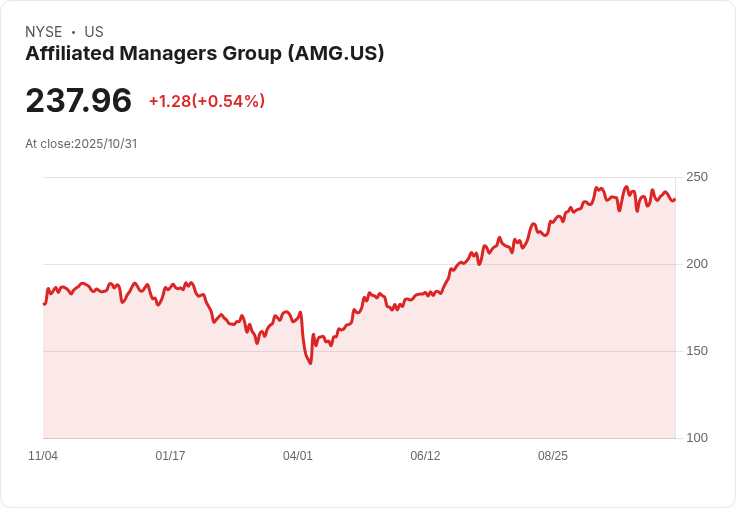Select the 08/25 date on x-axis
Screen dimensions: 736x508
(553, 456)
